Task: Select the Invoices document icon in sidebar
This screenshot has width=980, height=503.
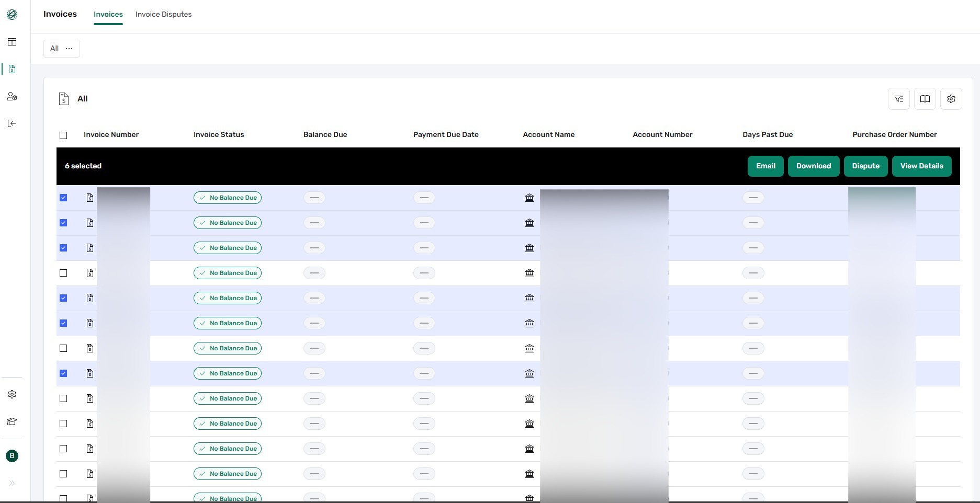Action: 12,69
